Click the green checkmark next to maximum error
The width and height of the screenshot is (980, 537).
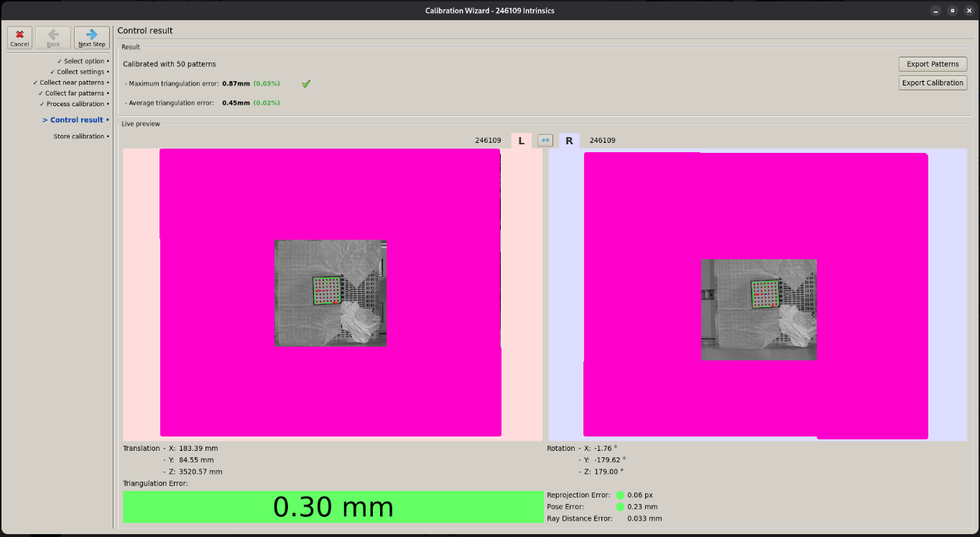coord(306,84)
